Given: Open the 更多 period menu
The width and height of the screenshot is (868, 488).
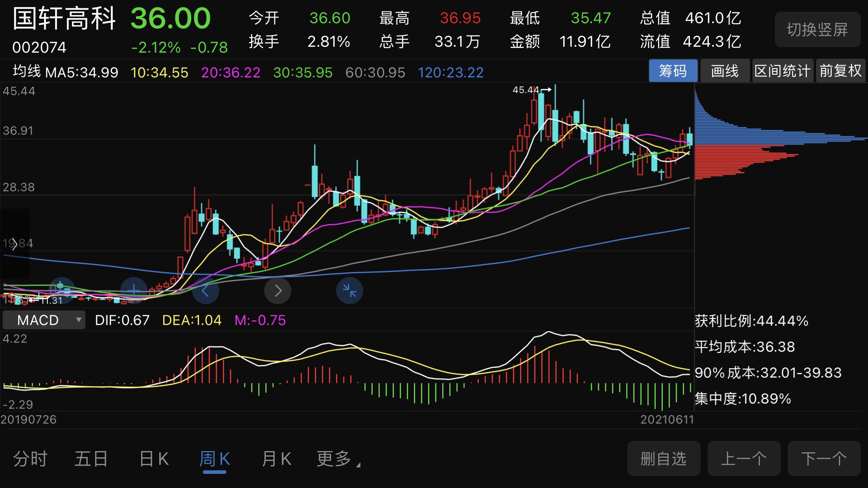Looking at the screenshot, I should coord(338,459).
